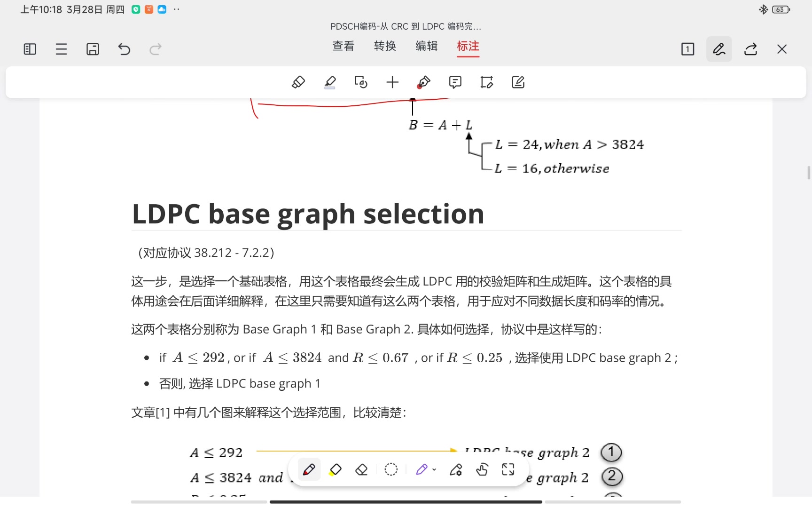Click the text L = 16, otherwise
Viewport: 812px width, 508px height.
[x=552, y=168]
